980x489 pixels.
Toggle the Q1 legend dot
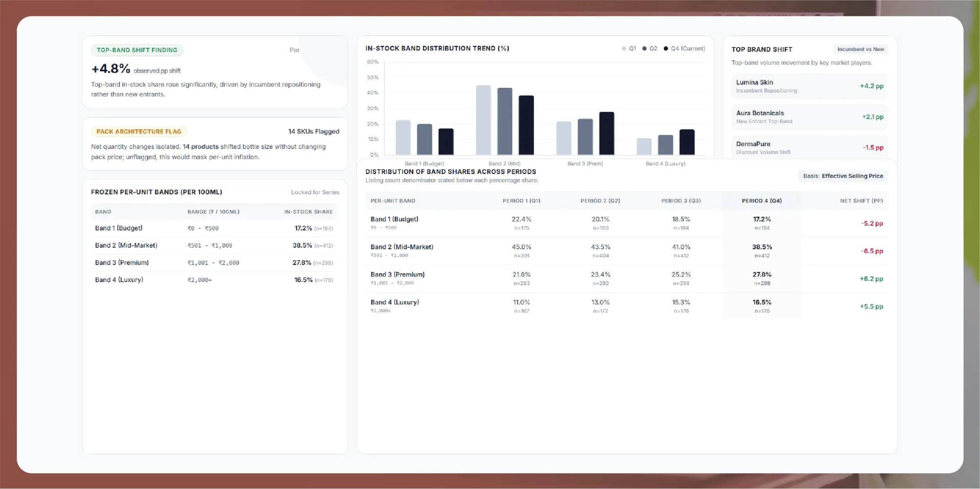point(624,49)
